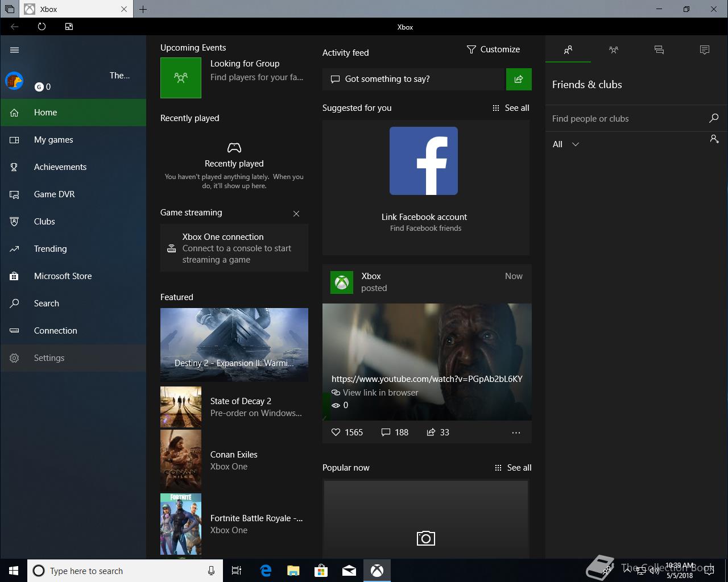
Task: Open Xbox One connection card
Action: [234, 248]
